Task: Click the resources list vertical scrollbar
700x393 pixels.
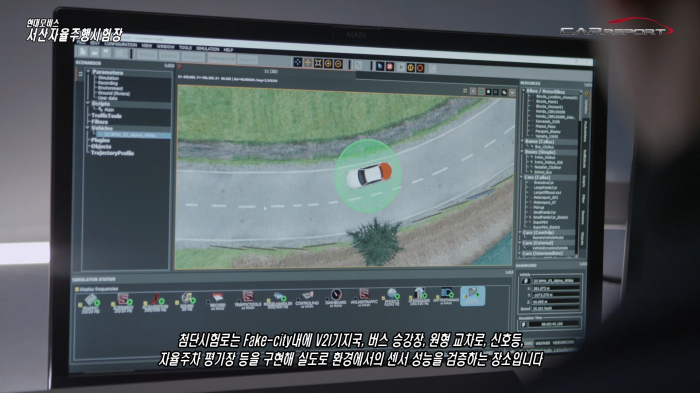Action: 579,174
